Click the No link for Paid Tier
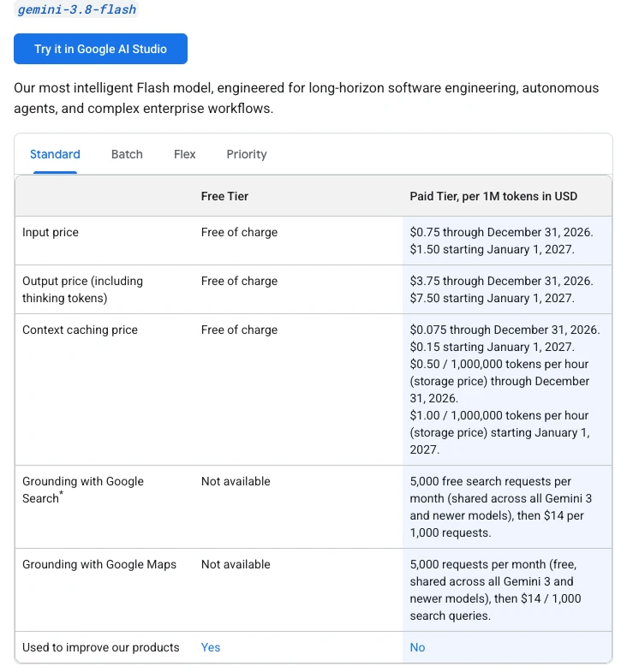627x672 pixels. pyautogui.click(x=417, y=647)
